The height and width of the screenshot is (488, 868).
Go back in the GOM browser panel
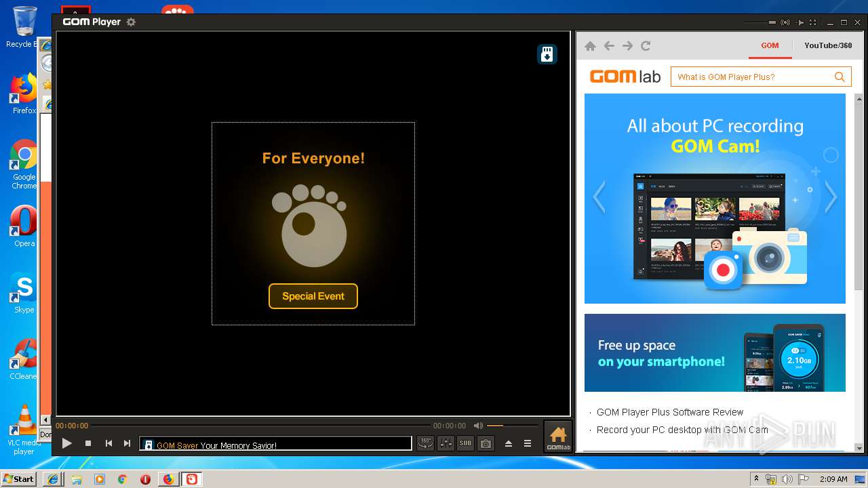609,45
